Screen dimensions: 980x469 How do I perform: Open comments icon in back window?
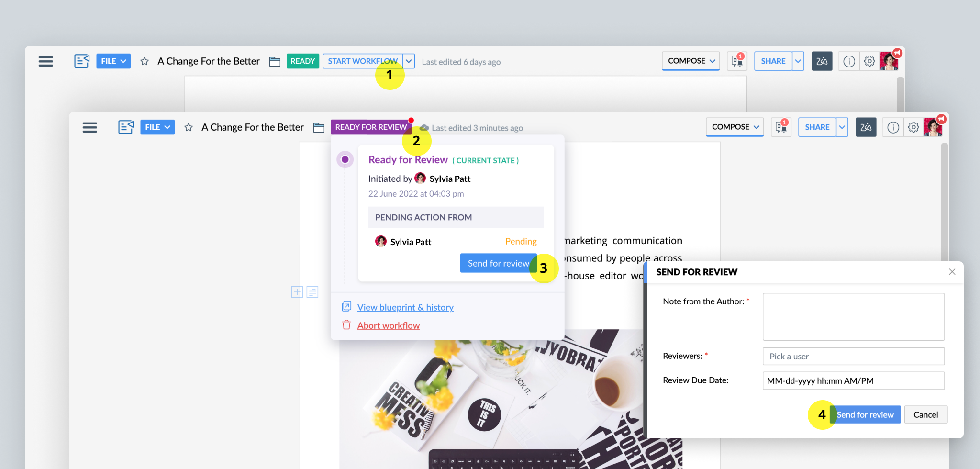tap(737, 61)
